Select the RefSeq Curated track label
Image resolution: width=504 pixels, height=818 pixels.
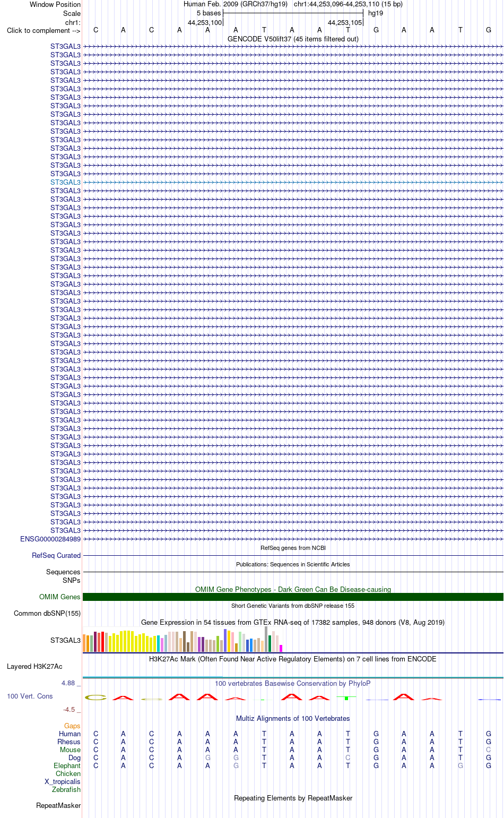point(56,555)
